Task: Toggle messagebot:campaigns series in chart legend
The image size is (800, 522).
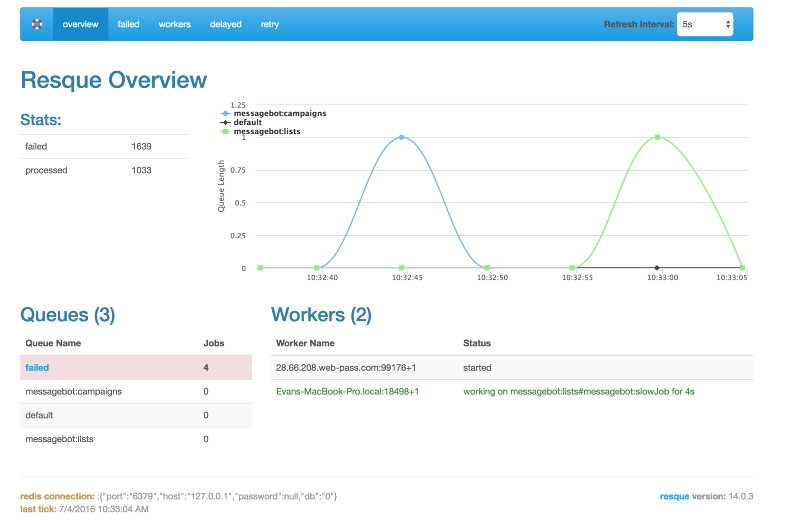Action: tap(273, 113)
